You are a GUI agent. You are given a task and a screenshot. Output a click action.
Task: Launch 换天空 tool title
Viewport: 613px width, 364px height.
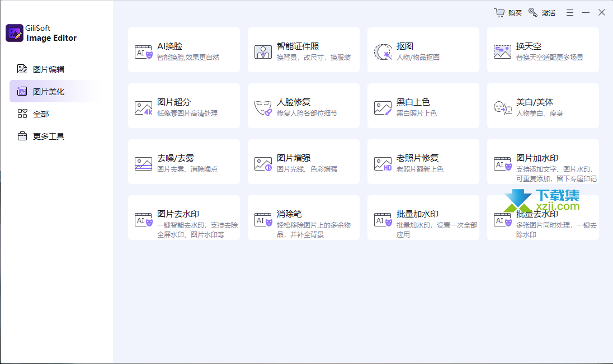pyautogui.click(x=529, y=46)
